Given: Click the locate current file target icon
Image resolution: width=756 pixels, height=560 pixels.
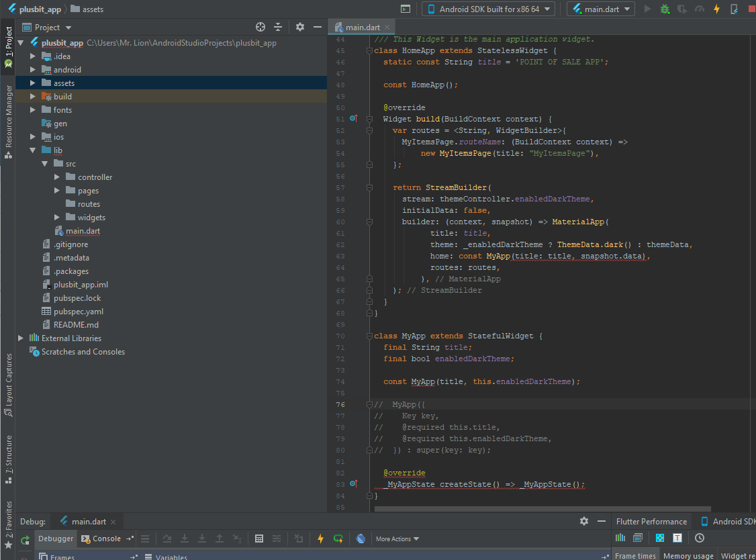Looking at the screenshot, I should 261,27.
